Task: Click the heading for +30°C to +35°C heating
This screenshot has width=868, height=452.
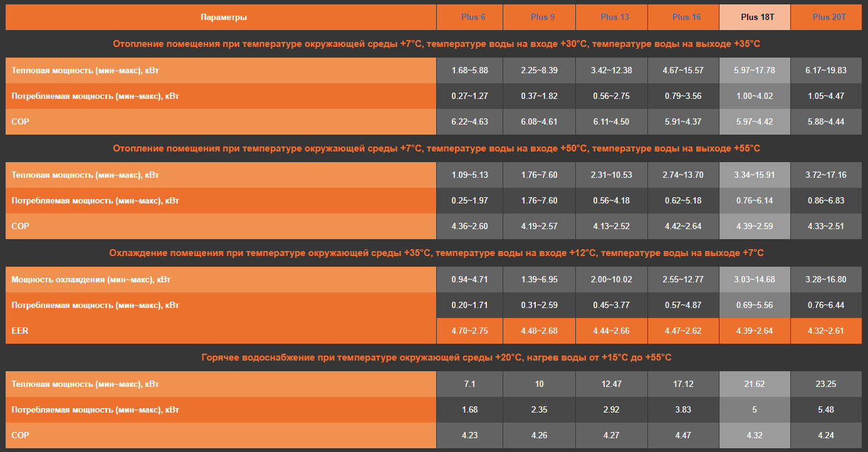Action: 436,44
